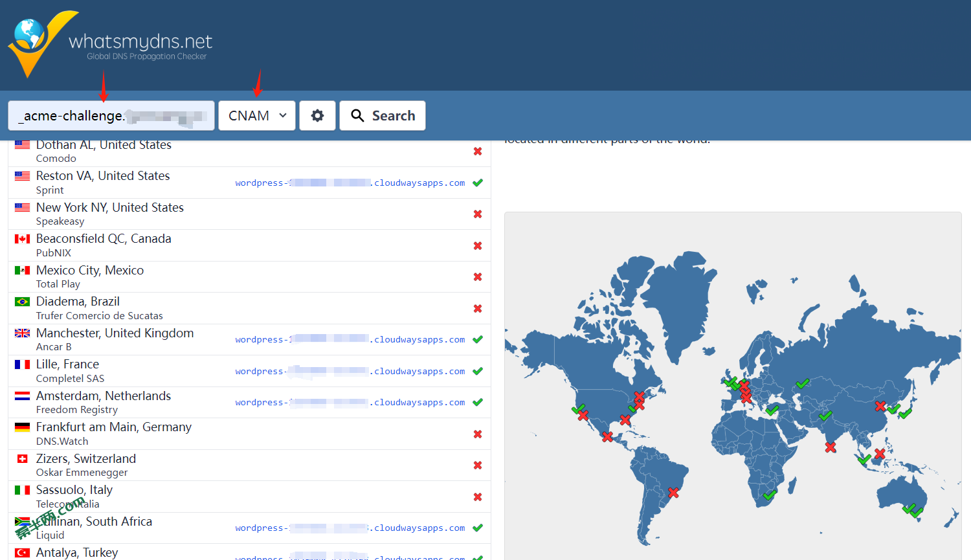This screenshot has width=971, height=560.
Task: Select the Trufer Comercio de Sucatas text
Action: pyautogui.click(x=100, y=315)
